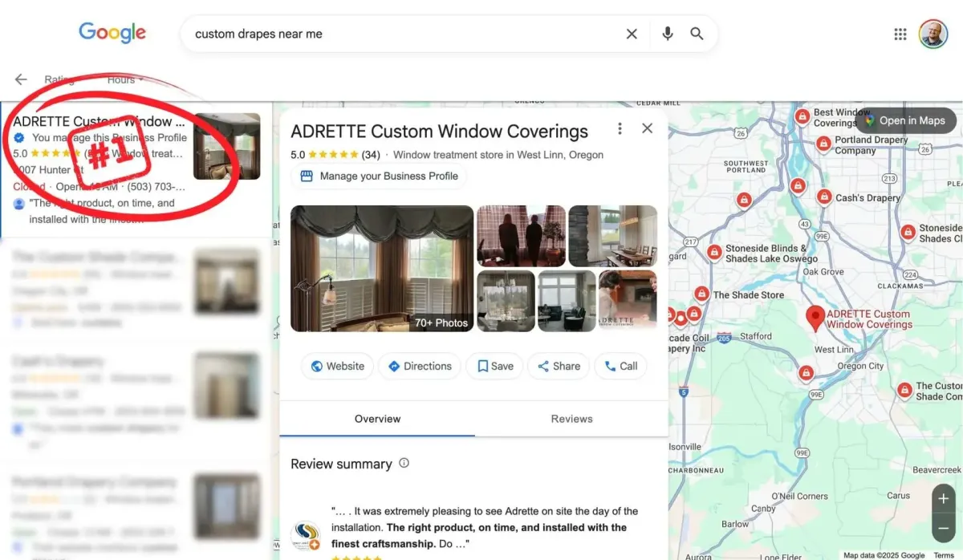Screen dimensions: 963x560
Task: Open the account profile avatar
Action: pos(933,34)
